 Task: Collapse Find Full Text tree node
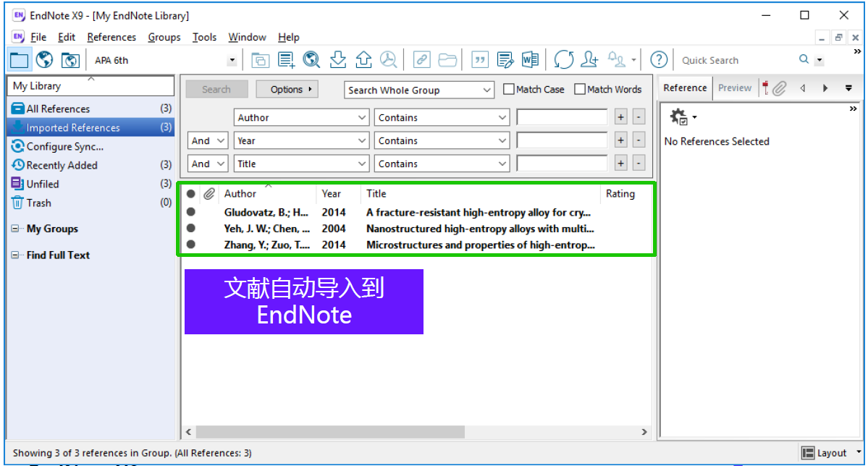point(15,255)
